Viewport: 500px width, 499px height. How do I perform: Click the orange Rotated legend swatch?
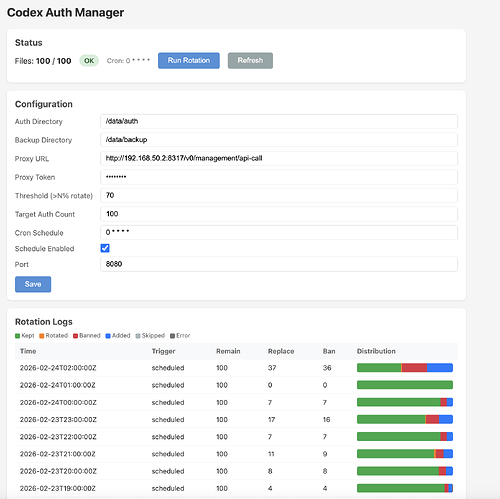coord(42,336)
